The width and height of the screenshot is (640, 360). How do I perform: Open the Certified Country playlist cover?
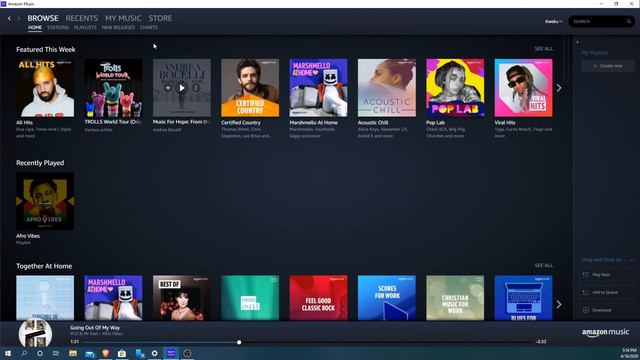(250, 88)
